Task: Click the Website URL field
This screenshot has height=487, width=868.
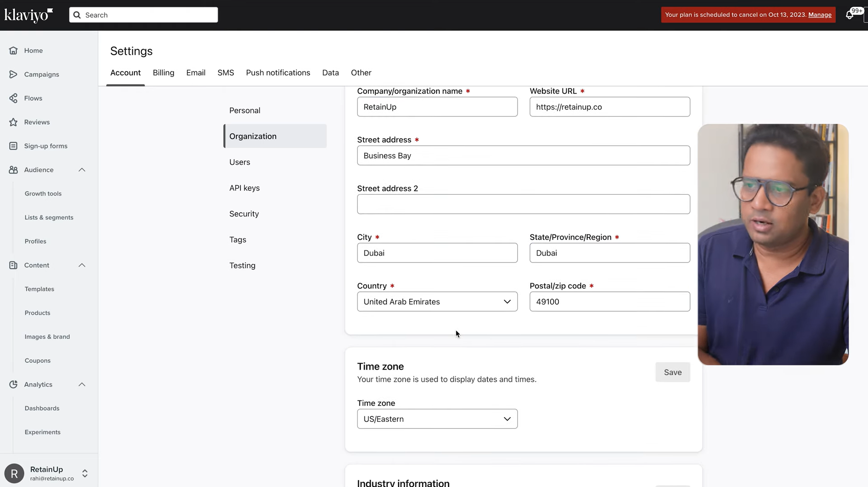Action: pyautogui.click(x=610, y=107)
